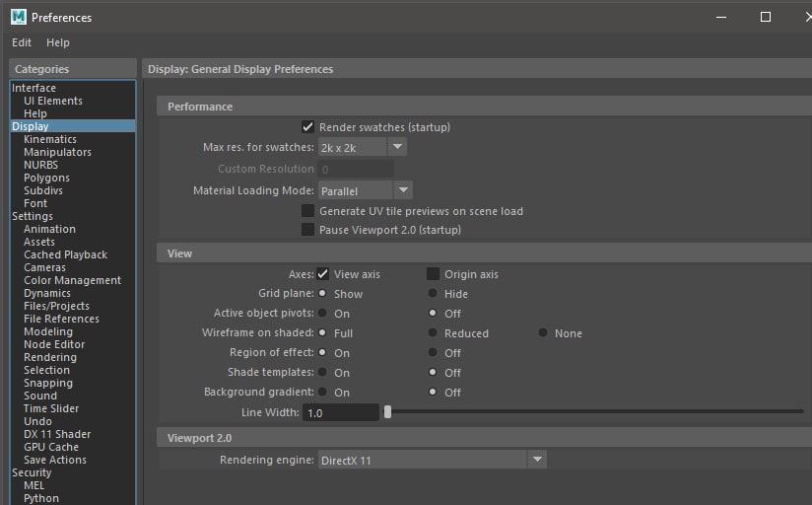The width and height of the screenshot is (812, 505).
Task: Select DX 11 Shader category
Action: coord(73,434)
